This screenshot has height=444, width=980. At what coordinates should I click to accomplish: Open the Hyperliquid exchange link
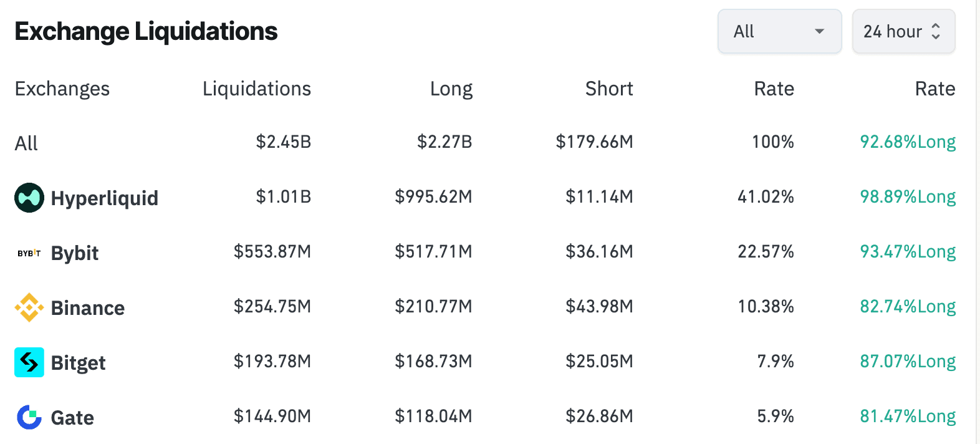point(104,198)
